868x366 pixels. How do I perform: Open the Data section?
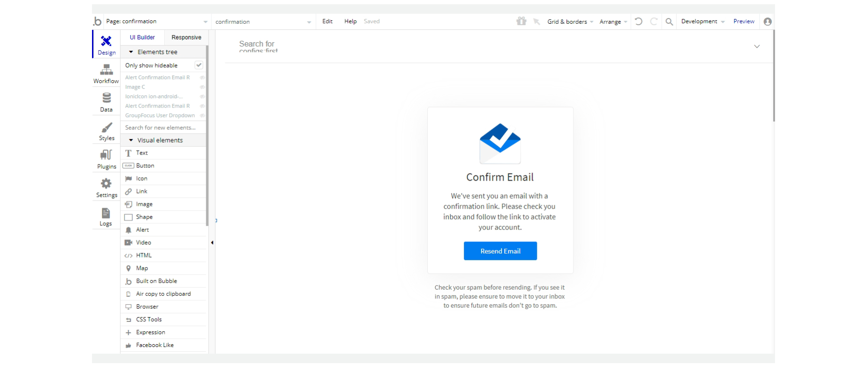tap(106, 102)
